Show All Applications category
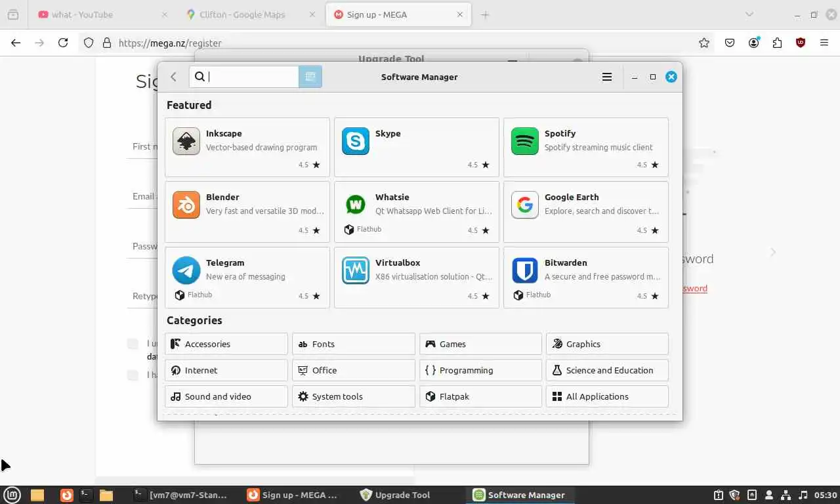The width and height of the screenshot is (840, 504). click(x=607, y=396)
